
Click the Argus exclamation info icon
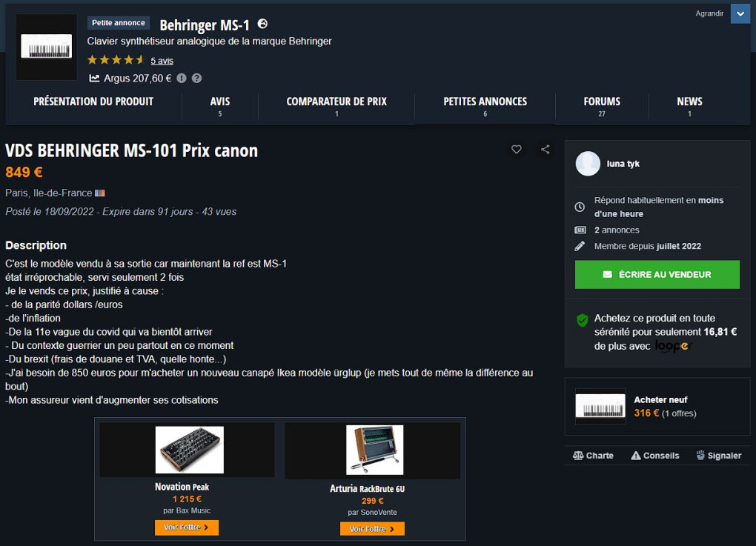[x=182, y=78]
